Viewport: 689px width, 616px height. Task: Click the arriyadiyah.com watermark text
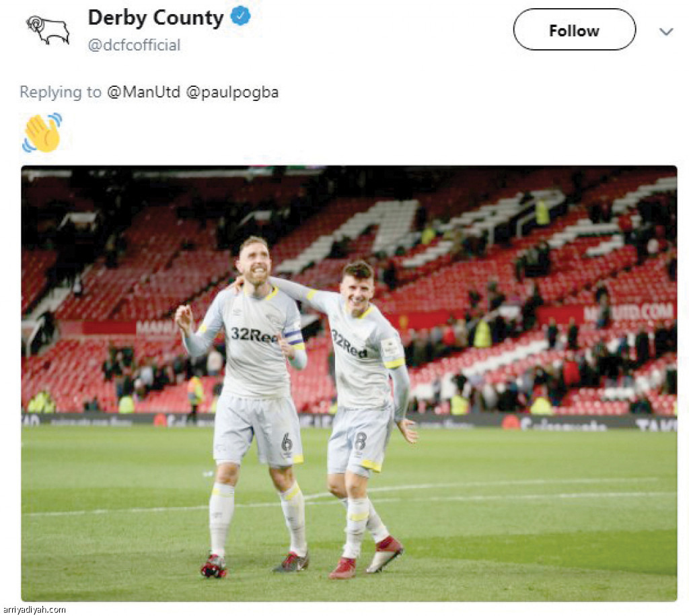click(x=34, y=609)
